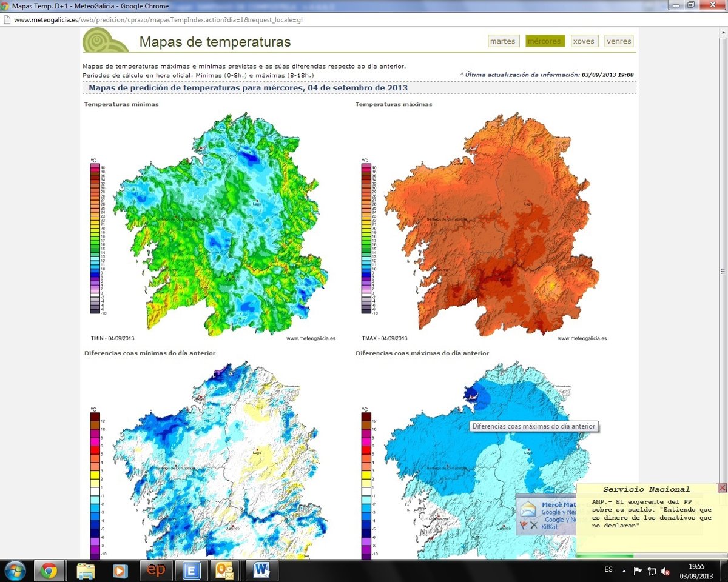Click the muted volume tray icon
Viewport: 728px width, 582px height.
coord(666,570)
